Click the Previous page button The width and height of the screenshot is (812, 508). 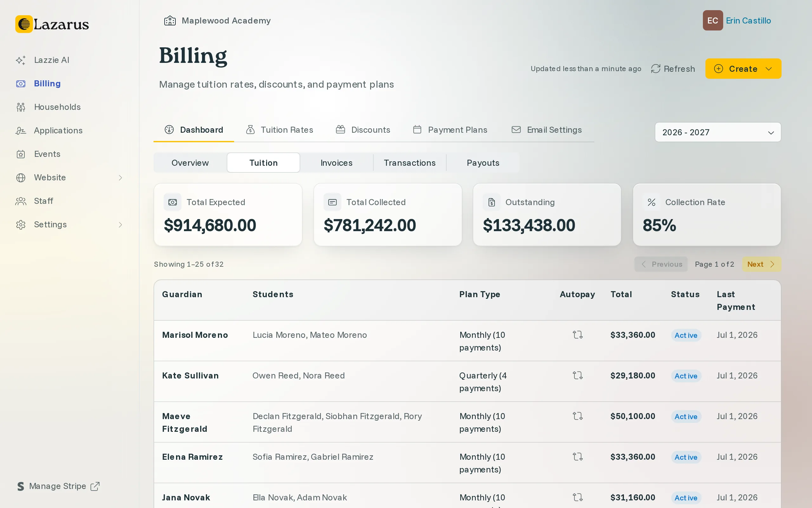[x=661, y=264]
